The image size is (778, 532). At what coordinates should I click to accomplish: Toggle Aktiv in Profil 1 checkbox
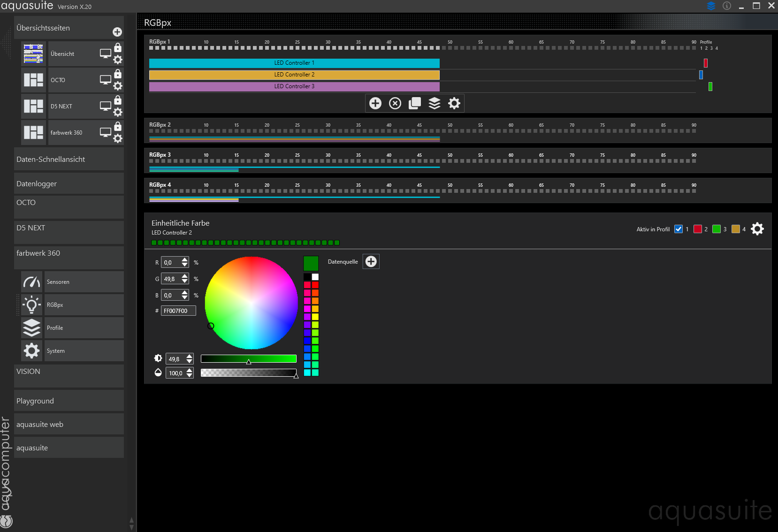point(678,229)
